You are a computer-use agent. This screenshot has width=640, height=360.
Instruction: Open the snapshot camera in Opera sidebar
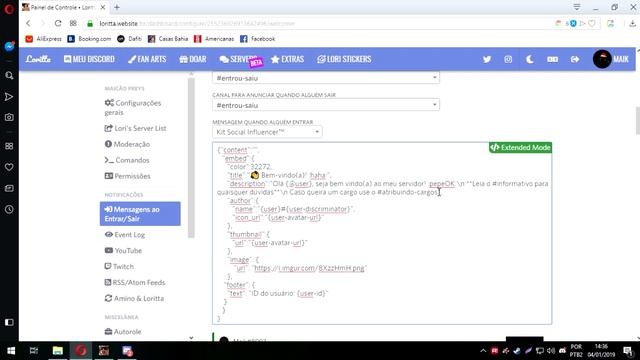tap(9, 118)
